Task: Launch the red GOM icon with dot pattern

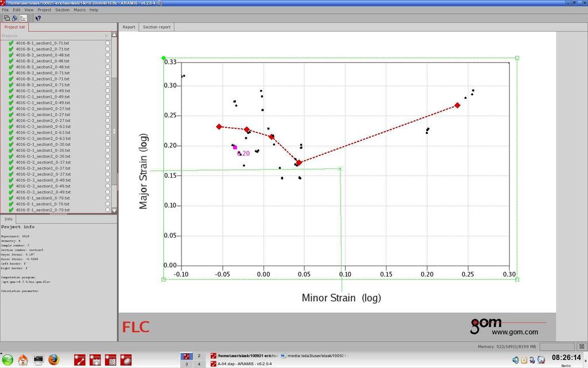Action: click(110, 360)
